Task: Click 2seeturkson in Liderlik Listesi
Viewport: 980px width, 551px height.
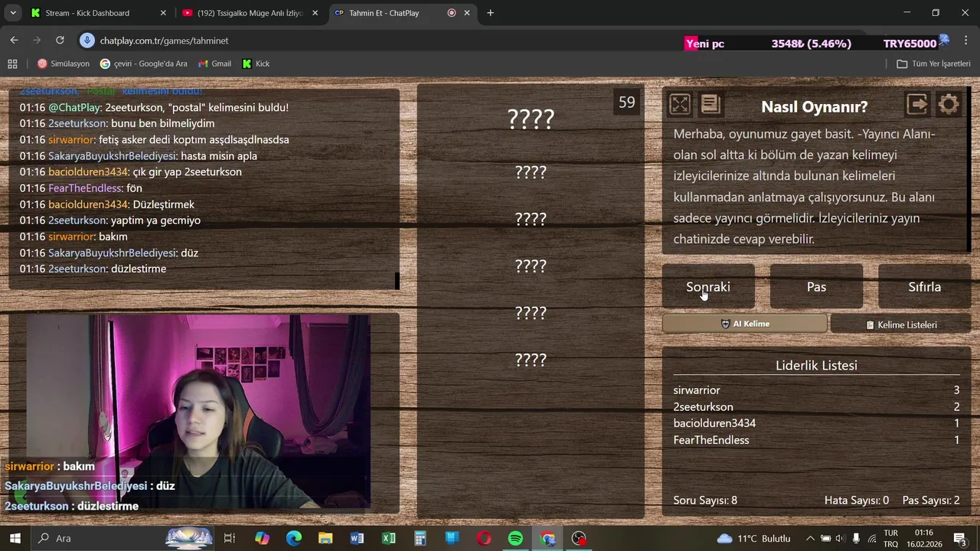Action: 703,407
